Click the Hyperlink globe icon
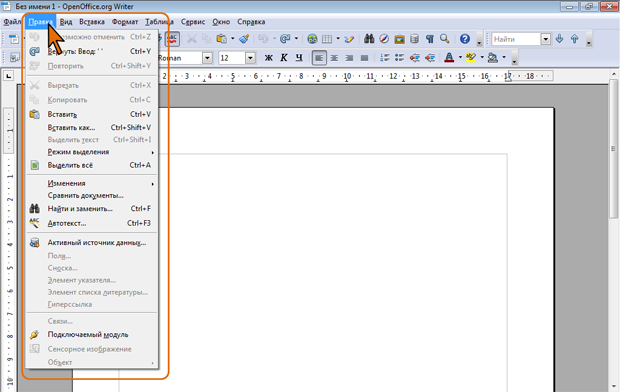The width and height of the screenshot is (620, 392). [312, 39]
